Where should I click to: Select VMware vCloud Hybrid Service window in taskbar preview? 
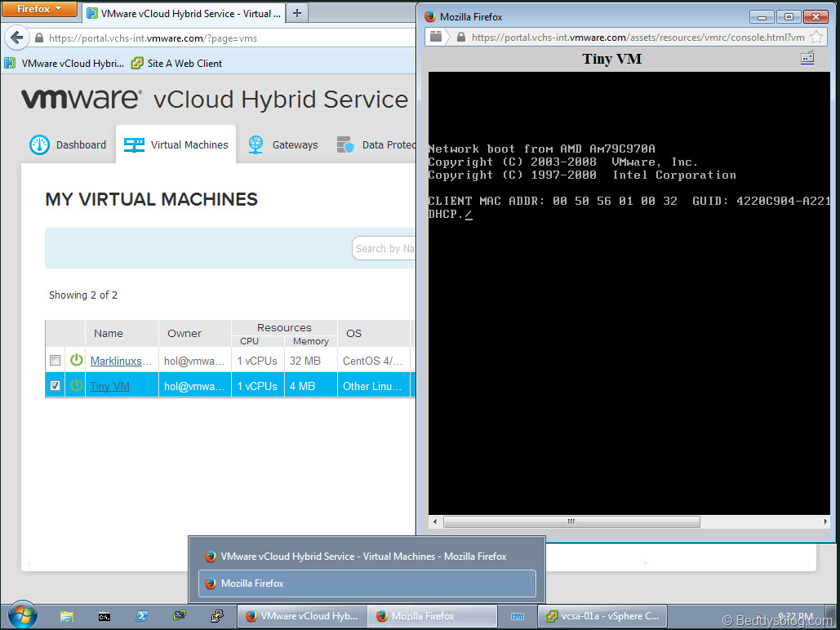tap(367, 556)
